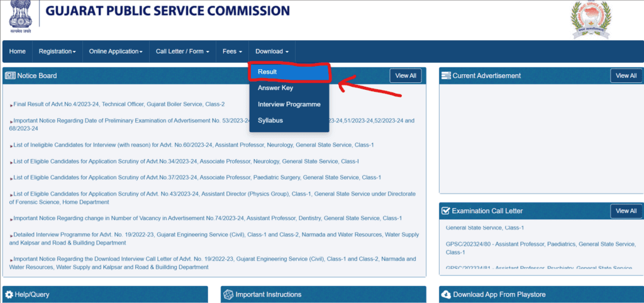Expand the Registration dropdown menu

[57, 52]
